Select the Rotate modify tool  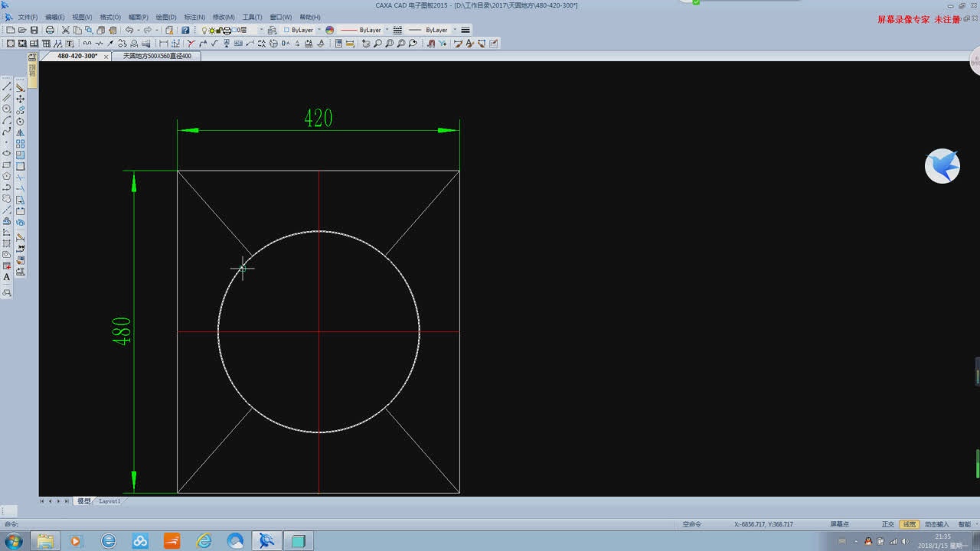pyautogui.click(x=20, y=121)
